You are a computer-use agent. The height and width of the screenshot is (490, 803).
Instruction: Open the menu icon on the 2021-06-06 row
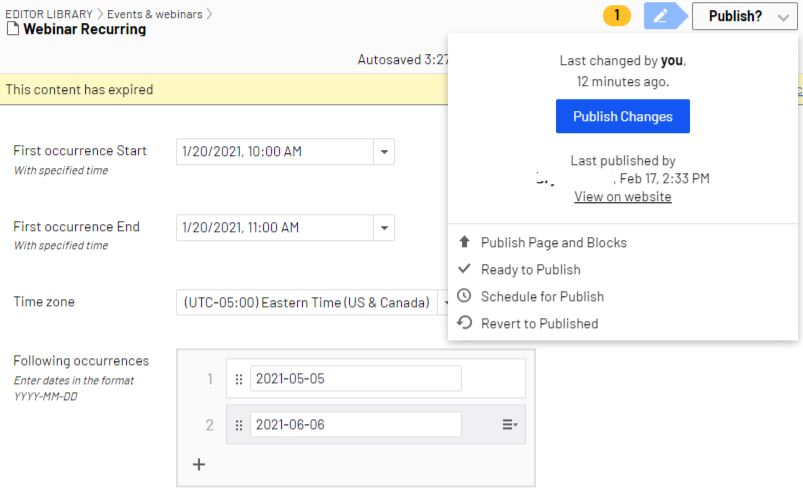coord(509,425)
